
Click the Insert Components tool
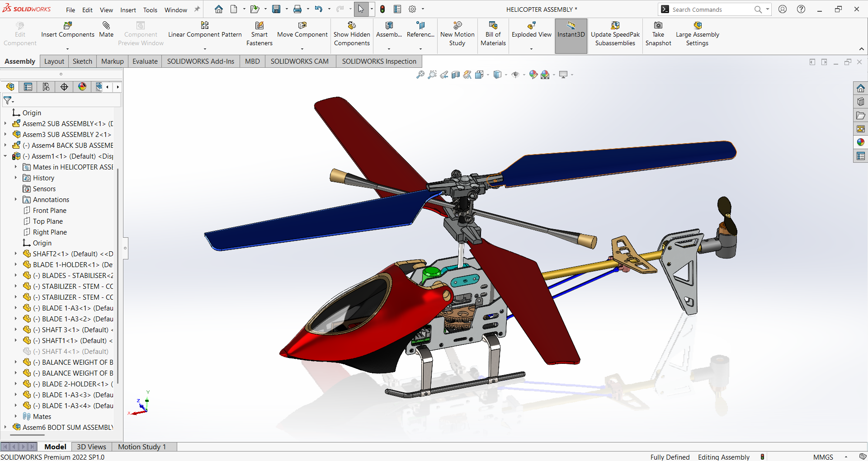point(68,30)
